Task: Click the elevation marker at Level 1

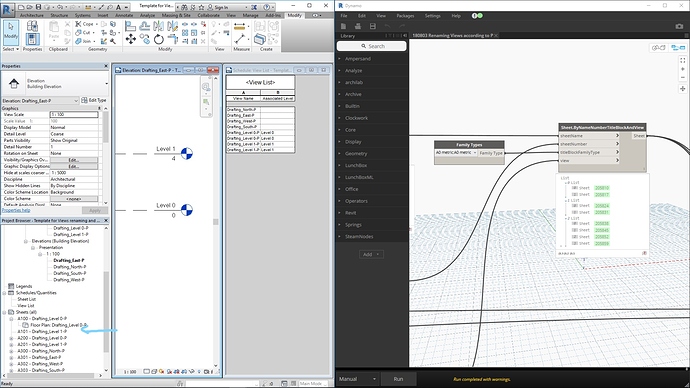Action: click(x=187, y=154)
